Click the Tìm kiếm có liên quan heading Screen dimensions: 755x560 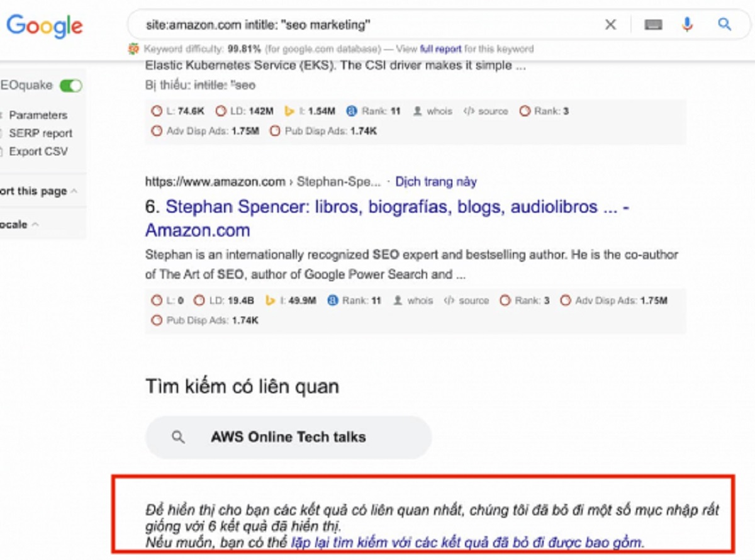point(242,386)
